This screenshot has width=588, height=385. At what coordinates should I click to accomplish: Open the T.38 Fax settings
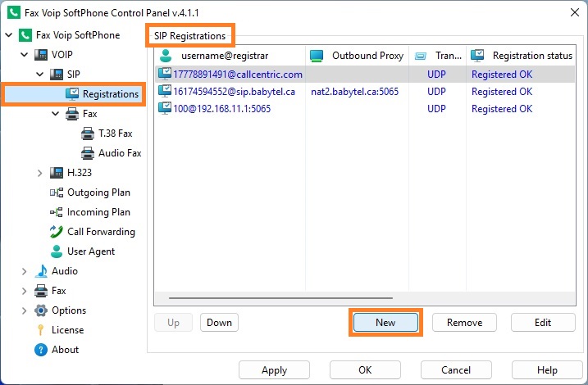pyautogui.click(x=115, y=134)
